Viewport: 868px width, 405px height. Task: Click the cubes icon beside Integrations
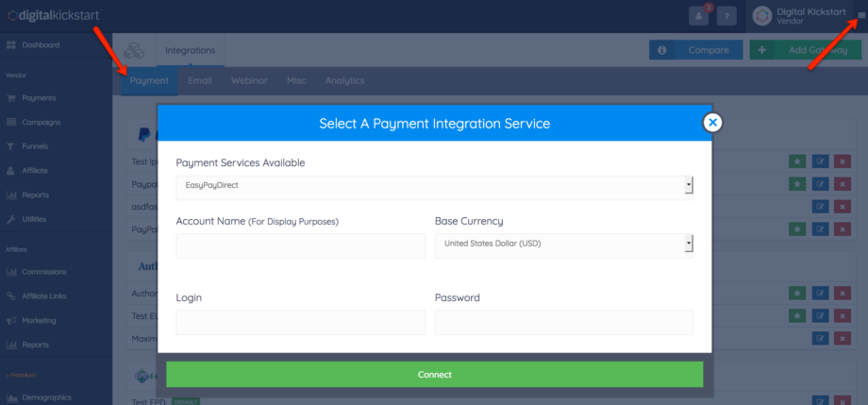[x=134, y=50]
